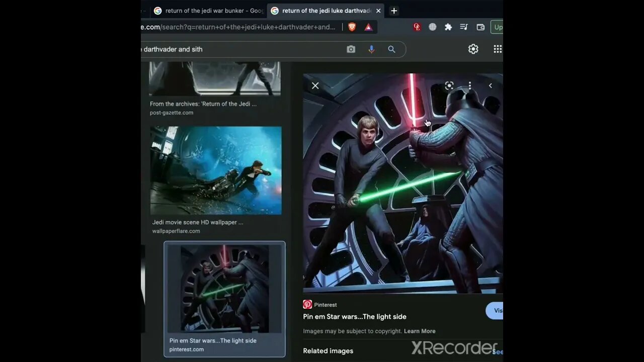Visit the wallpaperflare.com source link
644x362 pixels.
pyautogui.click(x=176, y=231)
